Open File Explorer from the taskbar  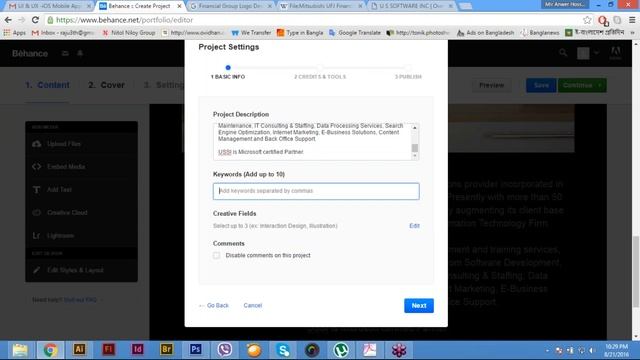pyautogui.click(x=20, y=350)
